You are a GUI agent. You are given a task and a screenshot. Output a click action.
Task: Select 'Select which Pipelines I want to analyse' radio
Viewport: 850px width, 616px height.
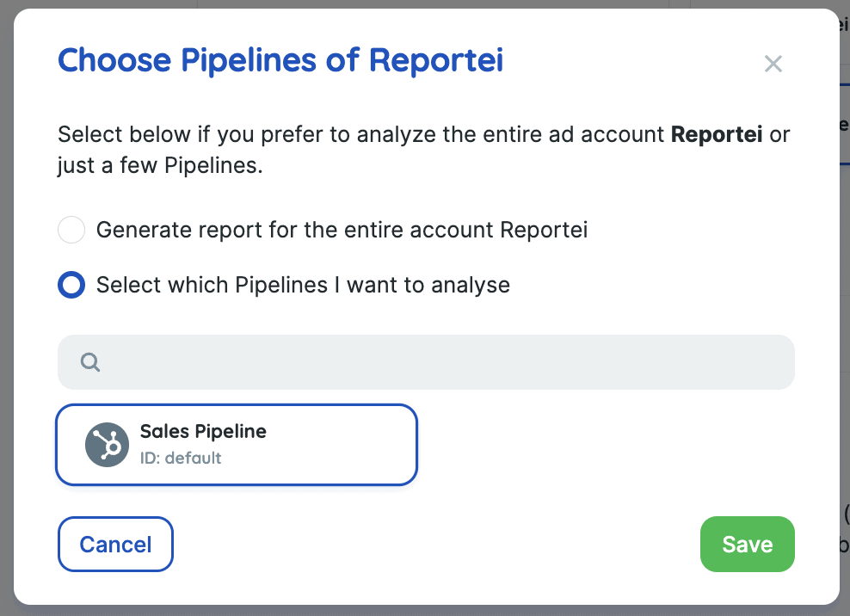coord(71,285)
